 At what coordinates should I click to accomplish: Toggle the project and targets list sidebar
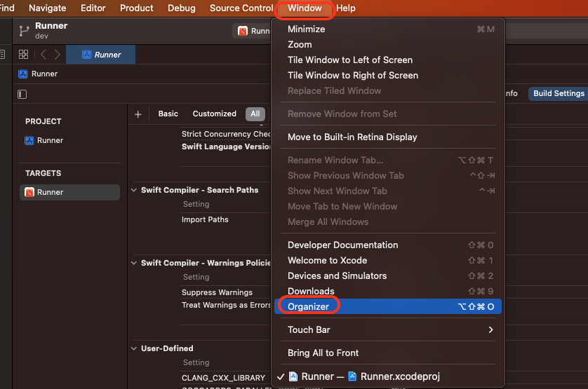(x=22, y=94)
